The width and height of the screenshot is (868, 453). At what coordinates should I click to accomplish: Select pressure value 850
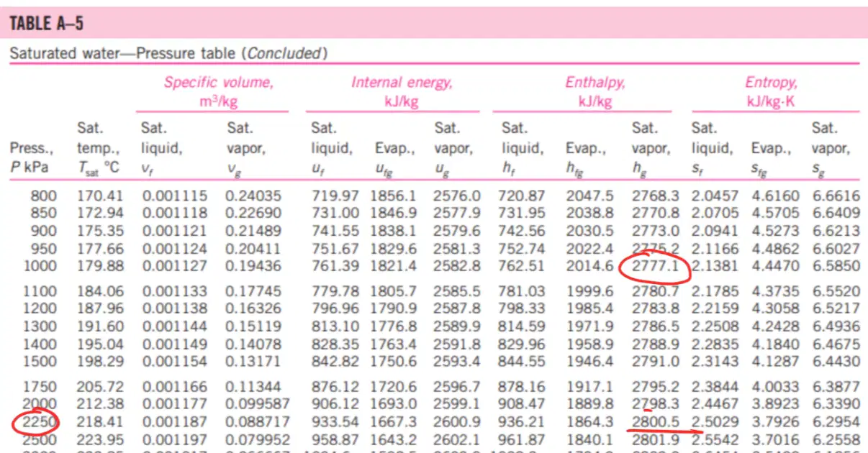tap(43, 213)
